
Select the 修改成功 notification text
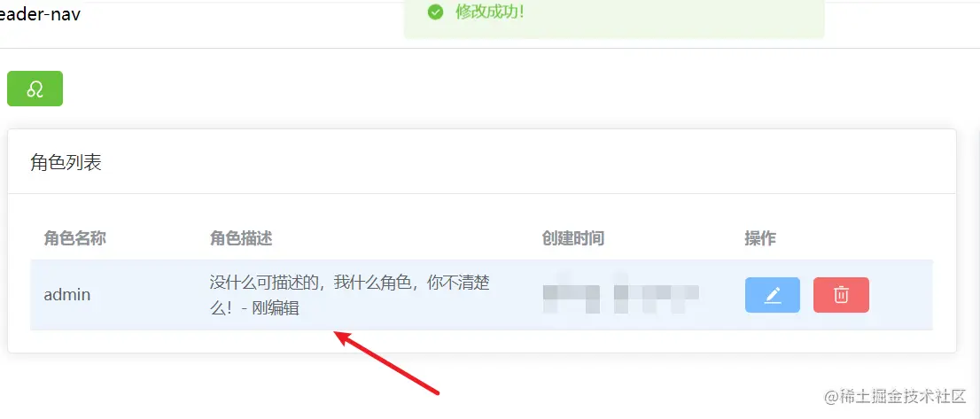click(x=489, y=12)
